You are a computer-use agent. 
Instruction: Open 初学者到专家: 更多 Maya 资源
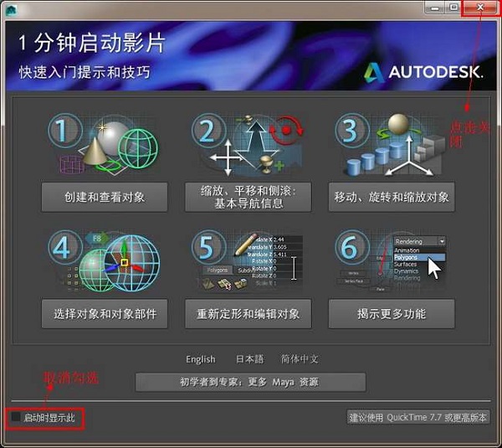pos(250,382)
